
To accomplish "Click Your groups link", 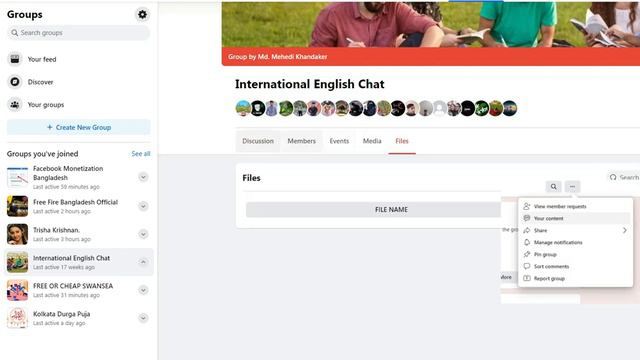I will coord(46,105).
